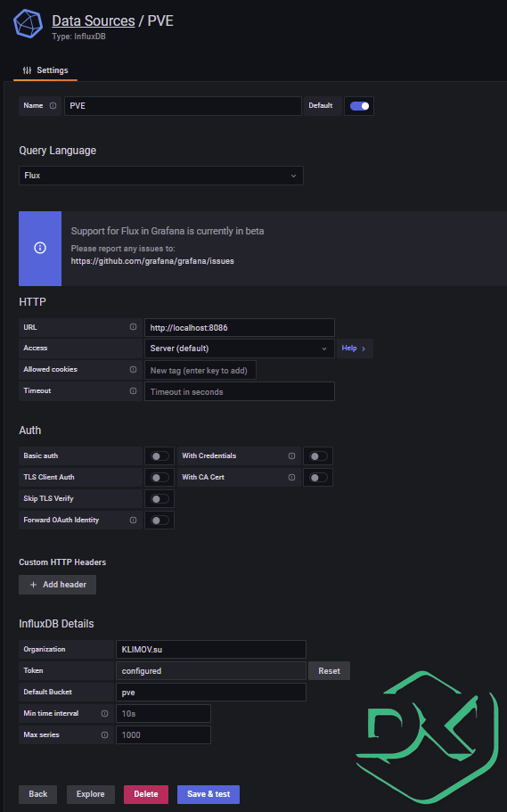This screenshot has height=812, width=507.
Task: Open the Query Language dropdown showing Flux
Action: click(161, 176)
